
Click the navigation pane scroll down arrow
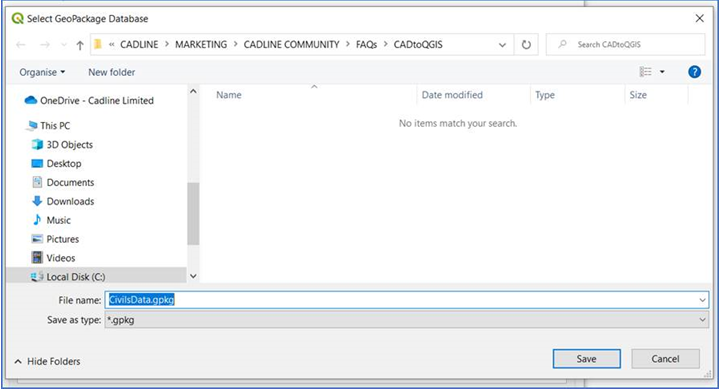pyautogui.click(x=193, y=276)
